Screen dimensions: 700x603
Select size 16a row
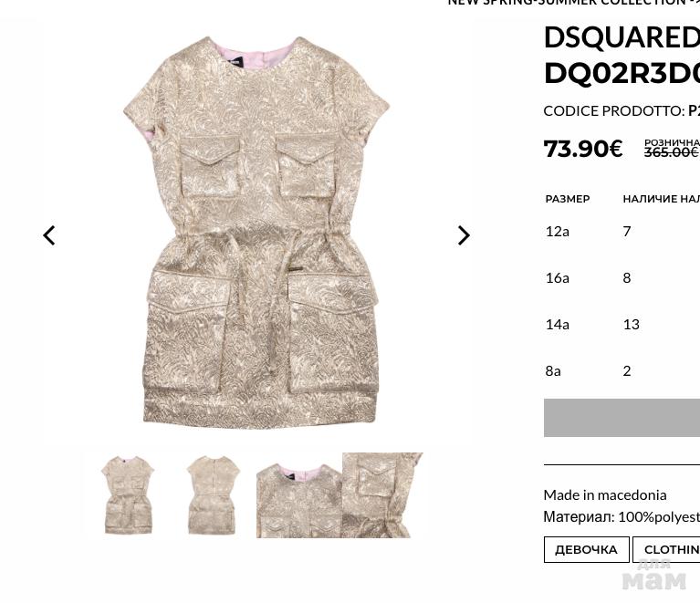point(622,277)
